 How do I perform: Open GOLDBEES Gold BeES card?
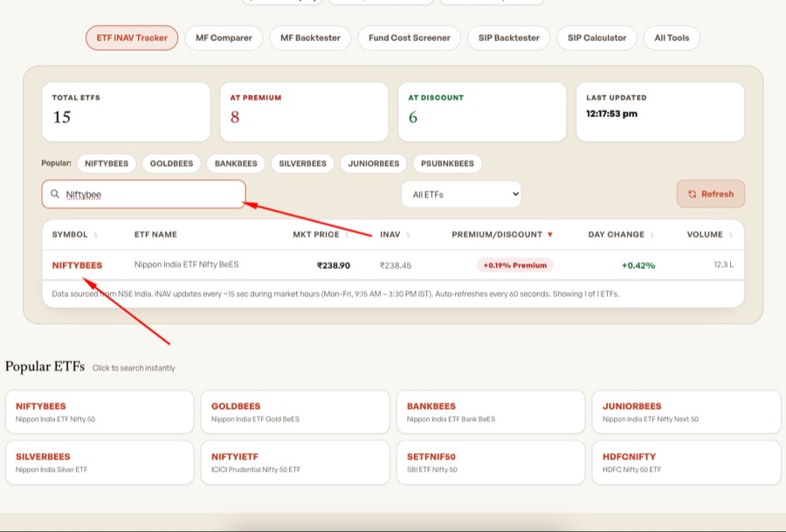coord(295,411)
